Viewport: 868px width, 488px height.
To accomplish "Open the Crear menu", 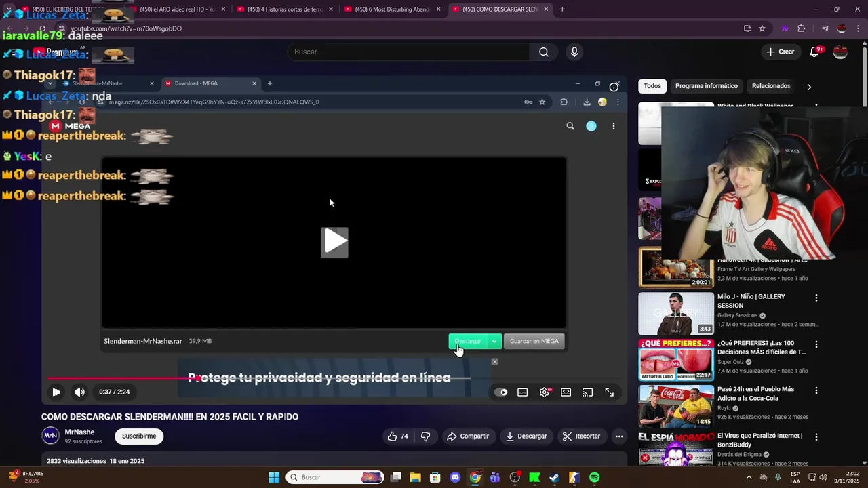I will (x=780, y=52).
